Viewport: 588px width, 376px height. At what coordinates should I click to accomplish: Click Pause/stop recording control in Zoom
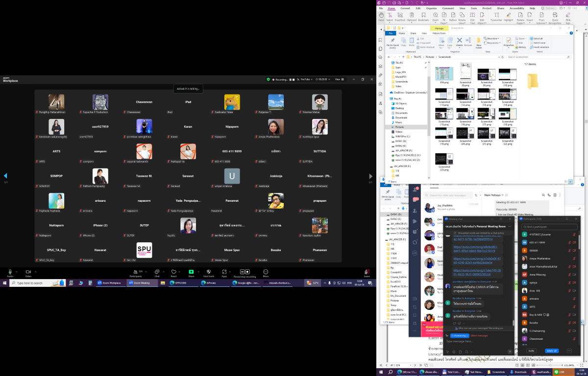(x=245, y=273)
